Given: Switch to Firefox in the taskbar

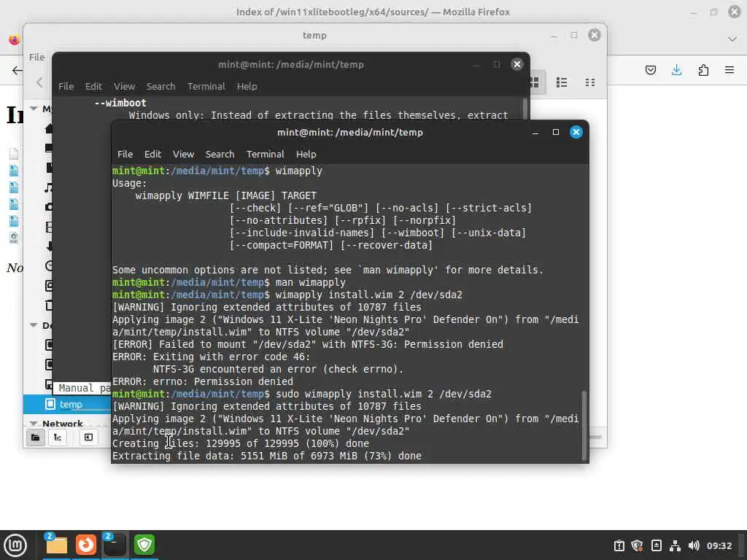Looking at the screenshot, I should pyautogui.click(x=86, y=545).
